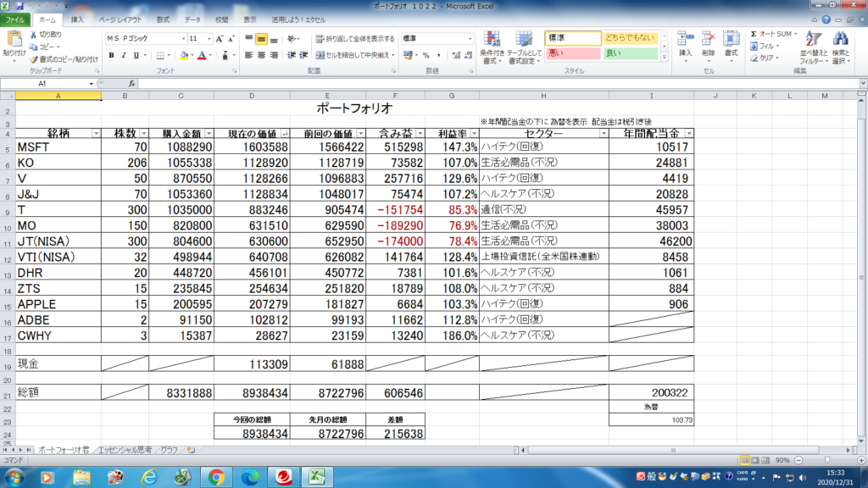
Task: Expand the Name Box dropdown next to A1
Action: pyautogui.click(x=91, y=84)
